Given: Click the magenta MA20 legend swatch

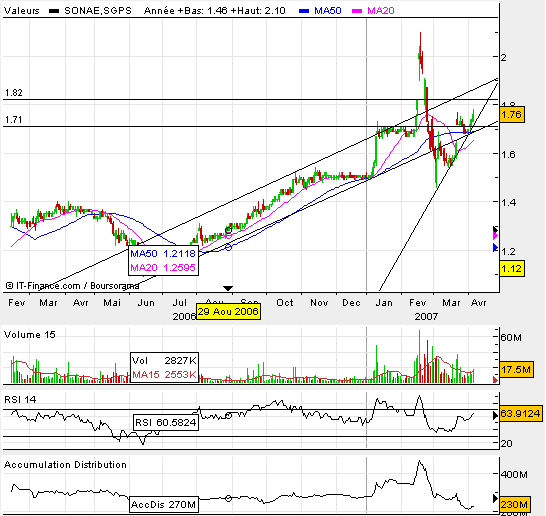Looking at the screenshot, I should tap(357, 11).
